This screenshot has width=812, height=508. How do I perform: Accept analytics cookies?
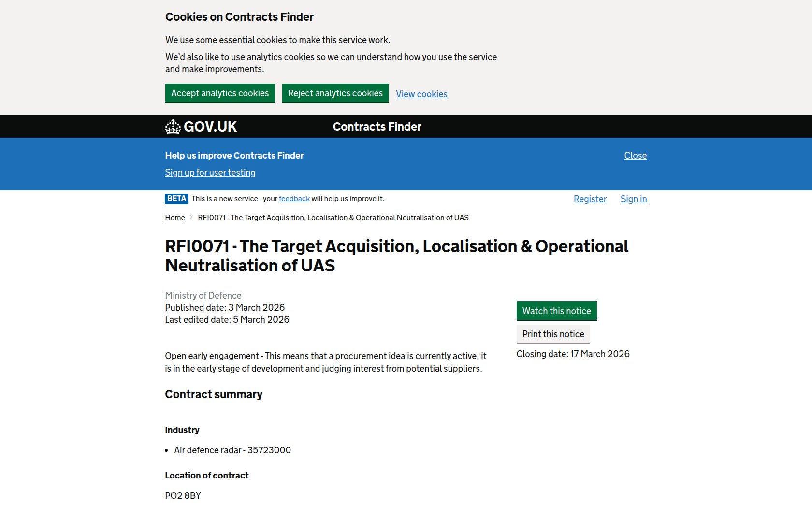(x=220, y=93)
